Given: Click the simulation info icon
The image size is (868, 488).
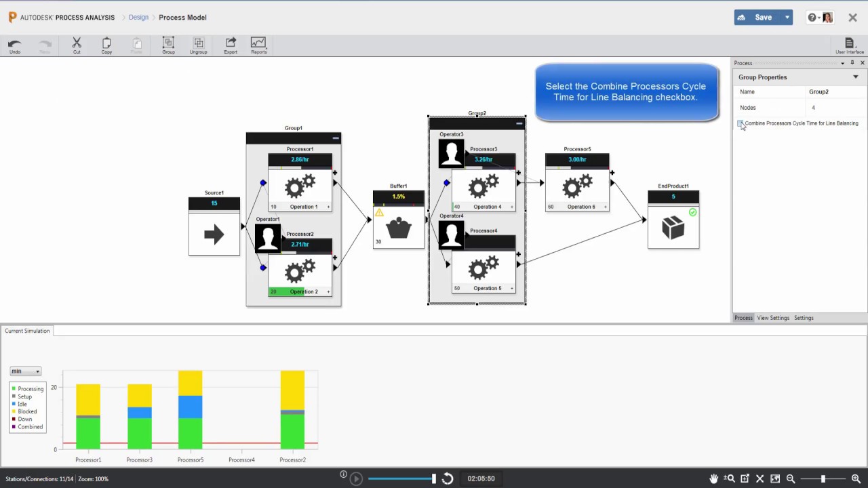Looking at the screenshot, I should coord(343,474).
